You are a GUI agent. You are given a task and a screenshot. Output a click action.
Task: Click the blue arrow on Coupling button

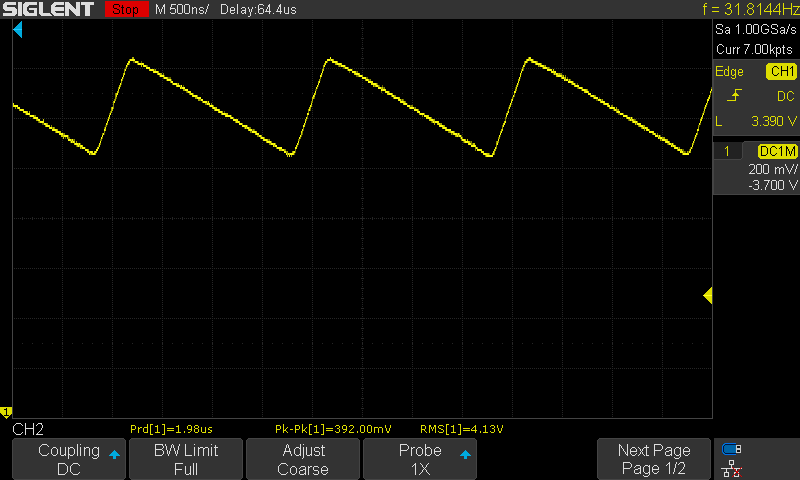tap(114, 454)
